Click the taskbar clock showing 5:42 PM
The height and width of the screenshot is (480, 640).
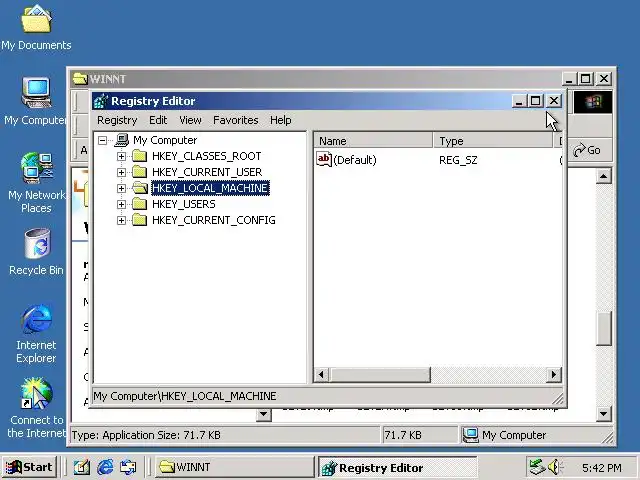point(602,467)
